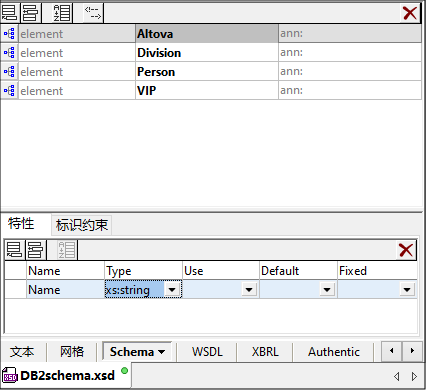Image resolution: width=426 pixels, height=390 pixels.
Task: Open content model view icon for Altova
Action: (9, 34)
